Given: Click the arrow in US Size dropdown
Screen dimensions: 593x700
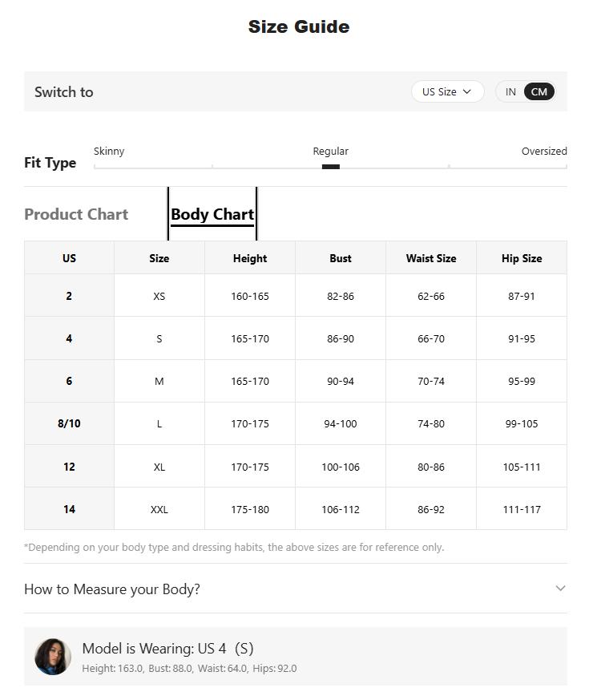Looking at the screenshot, I should pos(467,92).
